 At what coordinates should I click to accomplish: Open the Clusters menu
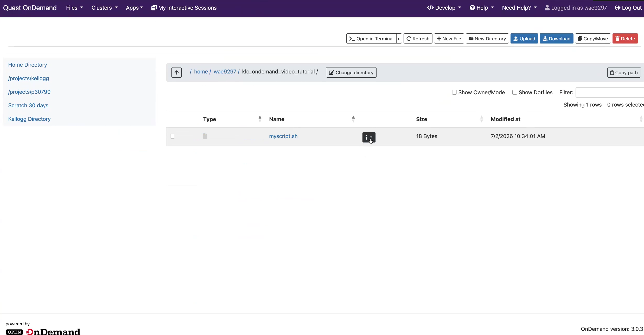point(104,8)
